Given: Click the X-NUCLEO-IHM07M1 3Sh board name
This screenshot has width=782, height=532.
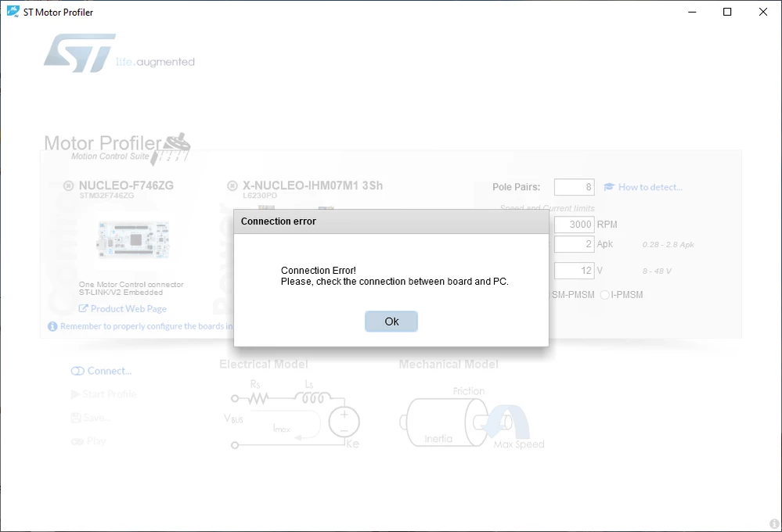Looking at the screenshot, I should tap(312, 185).
